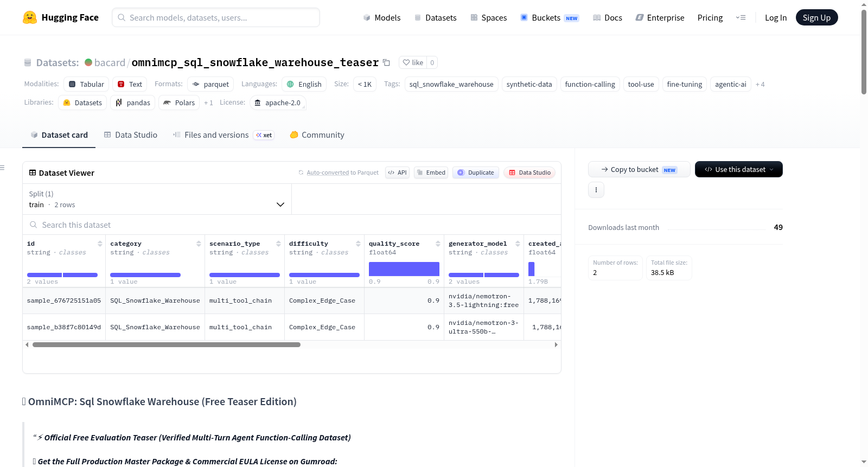Open the navigation overflow menu icon
The height and width of the screenshot is (467, 868).
pos(741,17)
